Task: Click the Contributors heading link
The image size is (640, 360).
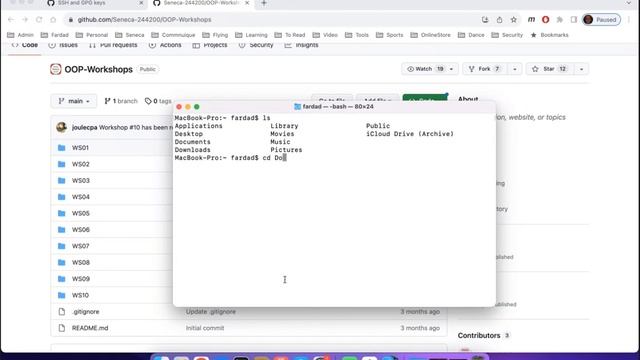Action: click(x=479, y=336)
